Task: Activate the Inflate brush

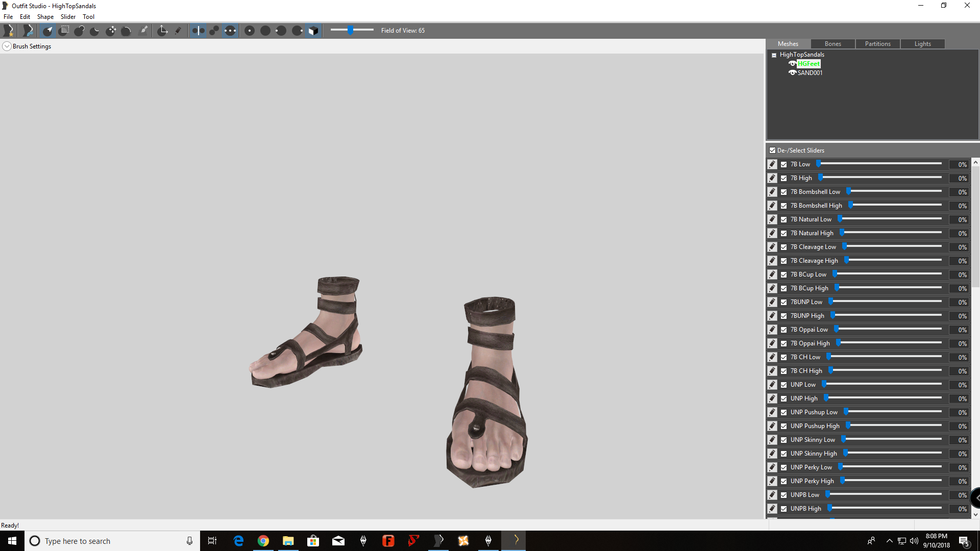Action: (79, 30)
